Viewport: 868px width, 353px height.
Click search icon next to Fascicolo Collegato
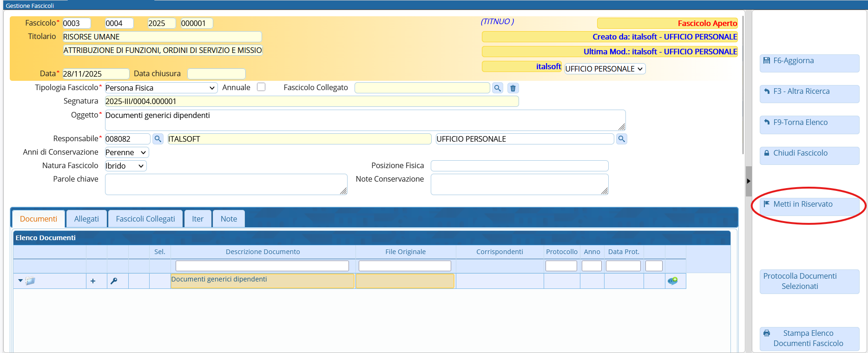click(x=498, y=88)
